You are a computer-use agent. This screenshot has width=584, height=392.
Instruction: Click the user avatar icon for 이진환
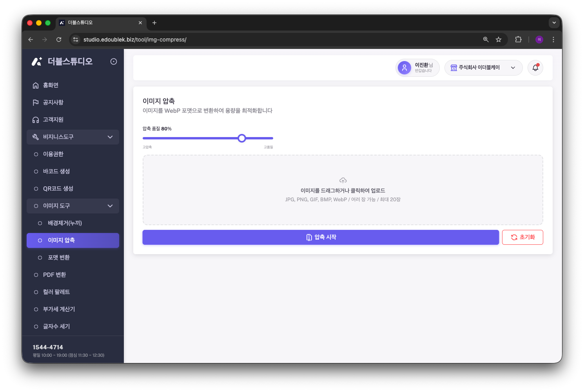click(x=404, y=68)
